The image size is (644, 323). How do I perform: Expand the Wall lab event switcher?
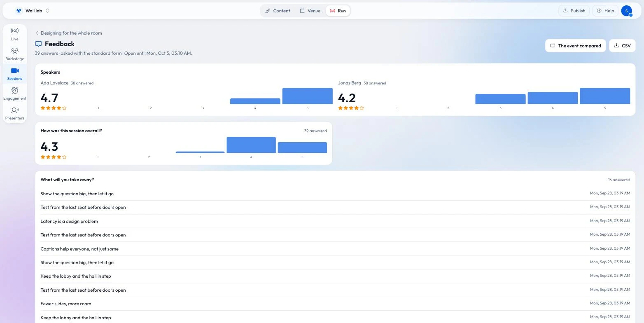(x=47, y=11)
